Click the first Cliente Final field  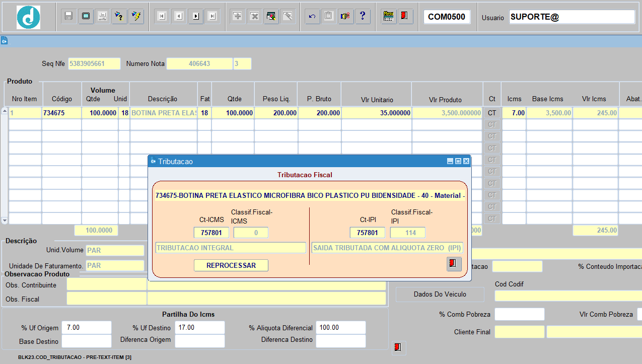[x=520, y=332]
